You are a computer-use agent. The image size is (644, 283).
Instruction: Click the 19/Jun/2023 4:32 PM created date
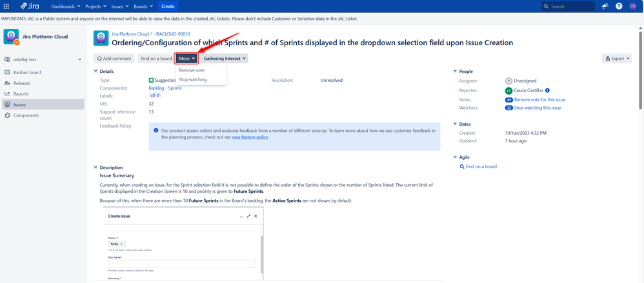tap(525, 133)
